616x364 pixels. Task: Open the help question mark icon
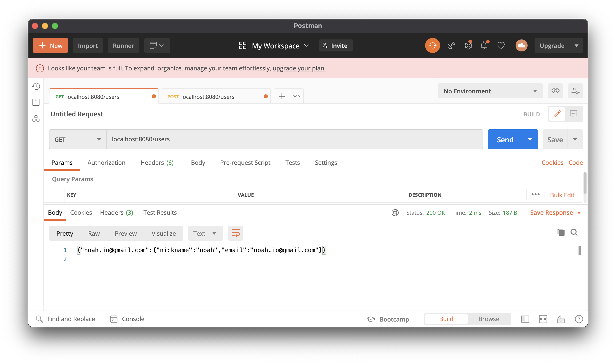[x=579, y=319]
